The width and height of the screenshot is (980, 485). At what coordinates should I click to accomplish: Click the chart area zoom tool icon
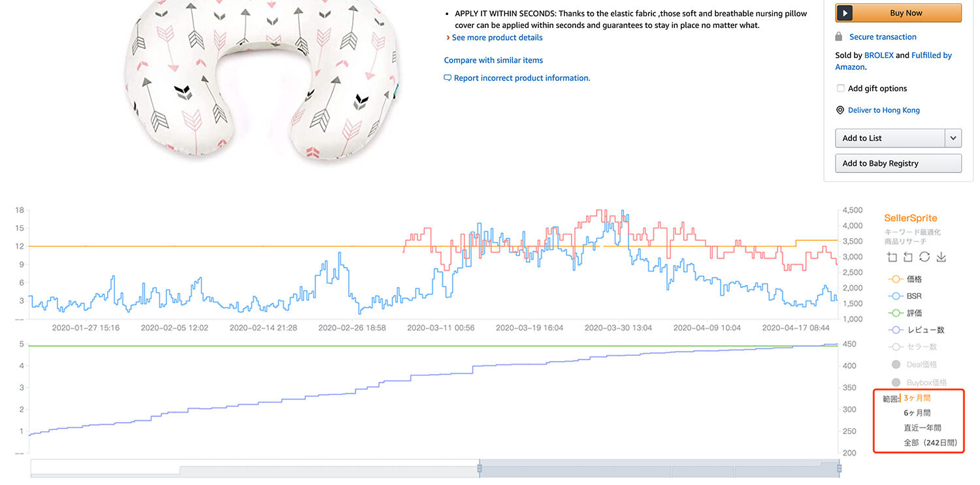(x=892, y=257)
